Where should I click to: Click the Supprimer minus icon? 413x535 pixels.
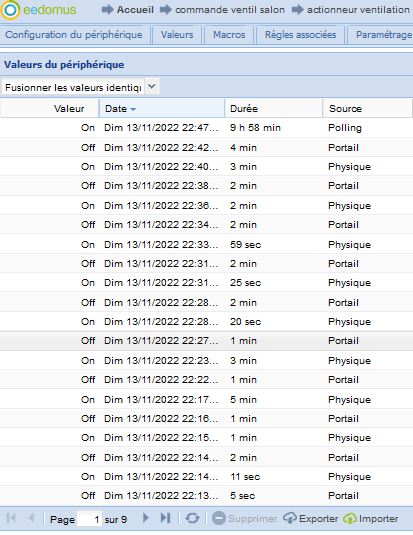[219, 519]
